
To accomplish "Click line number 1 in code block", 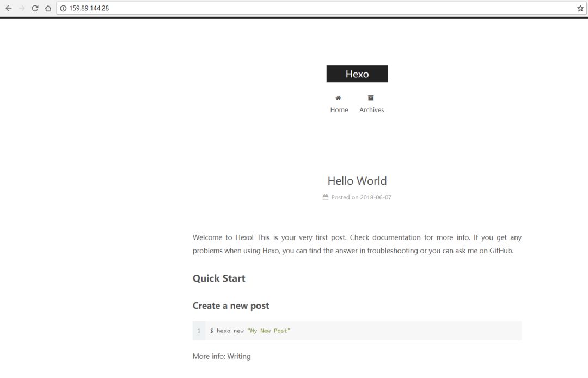I will click(199, 331).
